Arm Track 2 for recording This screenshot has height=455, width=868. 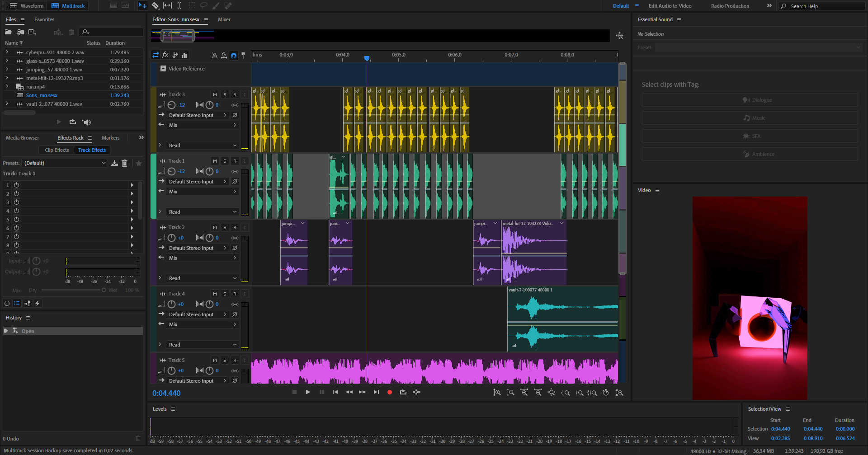click(235, 227)
